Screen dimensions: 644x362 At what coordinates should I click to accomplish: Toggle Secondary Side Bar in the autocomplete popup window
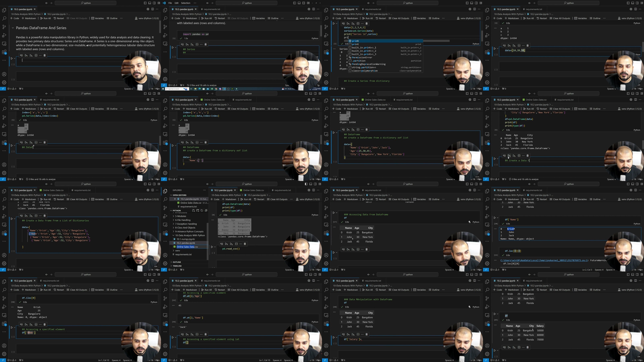pyautogui.click(x=476, y=3)
